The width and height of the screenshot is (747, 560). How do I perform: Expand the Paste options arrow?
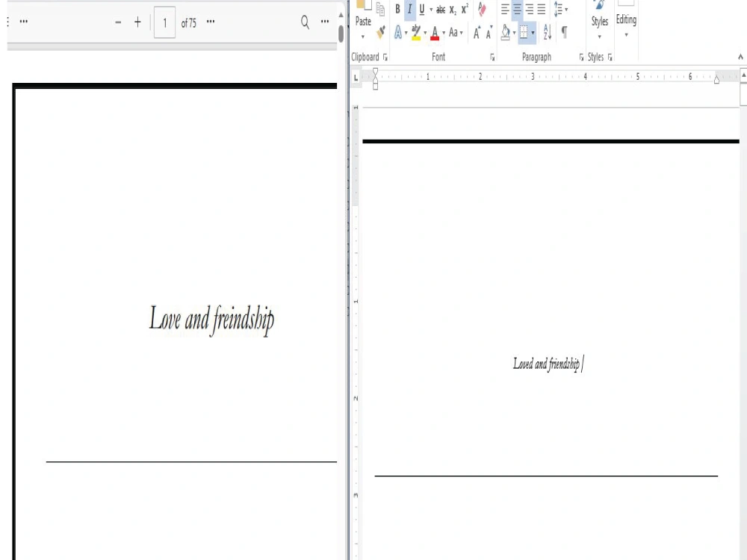click(362, 36)
